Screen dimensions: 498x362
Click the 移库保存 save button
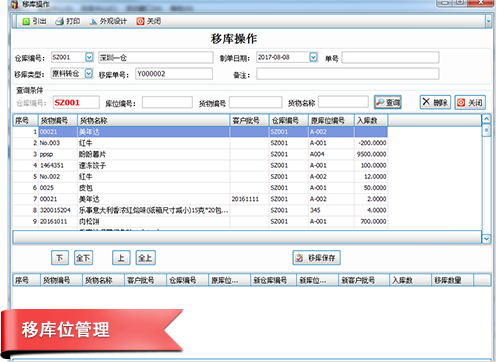[x=316, y=258]
